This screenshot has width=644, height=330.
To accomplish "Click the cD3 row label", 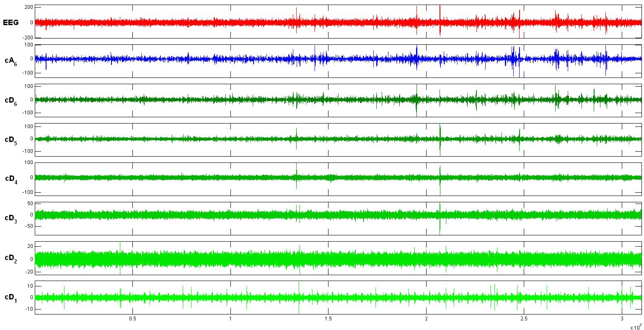I will pyautogui.click(x=11, y=218).
